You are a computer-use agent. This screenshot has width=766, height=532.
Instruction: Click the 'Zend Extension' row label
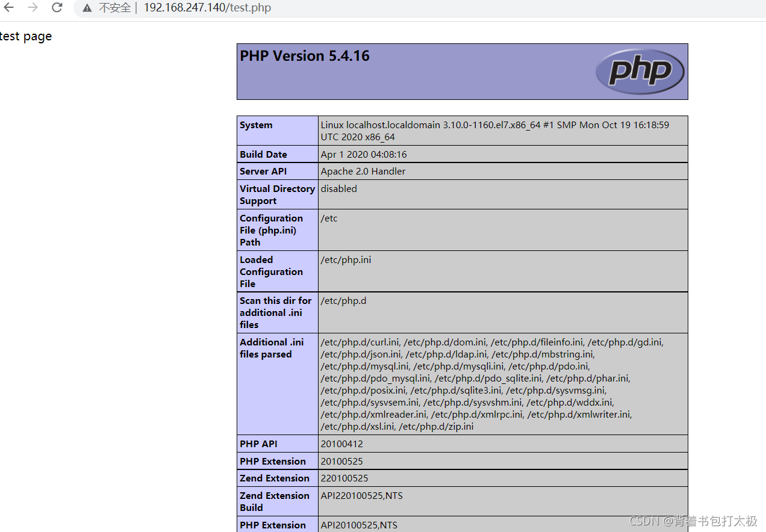pyautogui.click(x=274, y=478)
